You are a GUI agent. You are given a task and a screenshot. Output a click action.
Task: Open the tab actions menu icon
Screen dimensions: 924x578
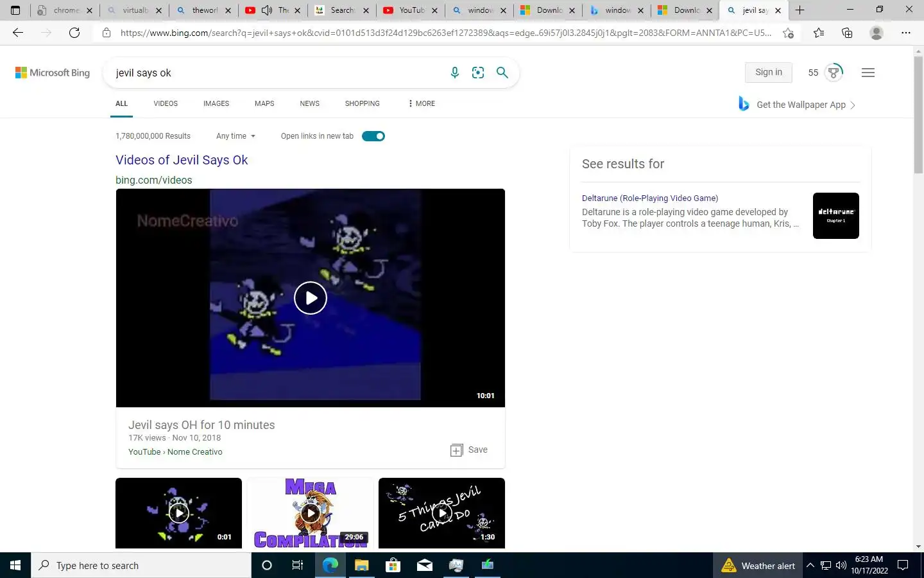(15, 10)
